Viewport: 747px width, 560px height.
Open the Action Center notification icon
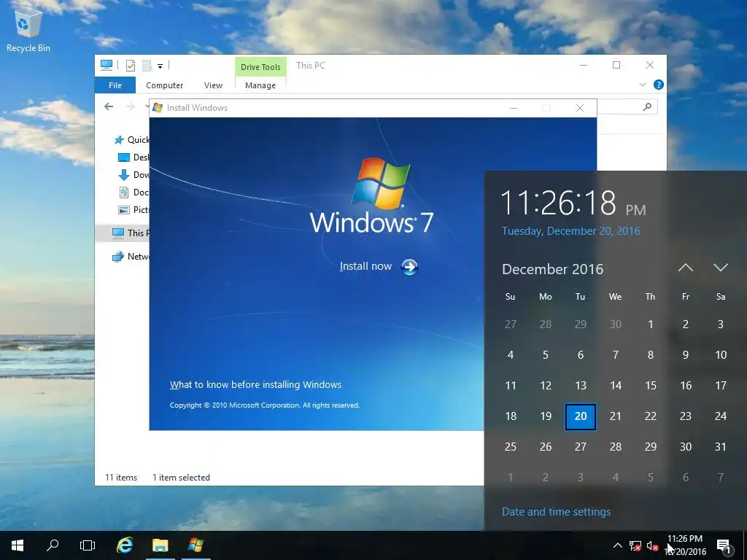tap(724, 545)
